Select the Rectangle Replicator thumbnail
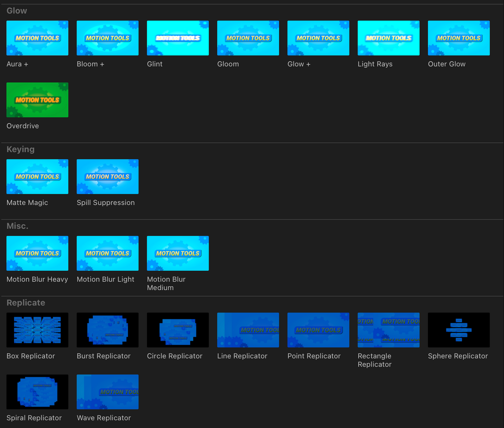Viewport: 504px width, 428px height. click(x=389, y=330)
